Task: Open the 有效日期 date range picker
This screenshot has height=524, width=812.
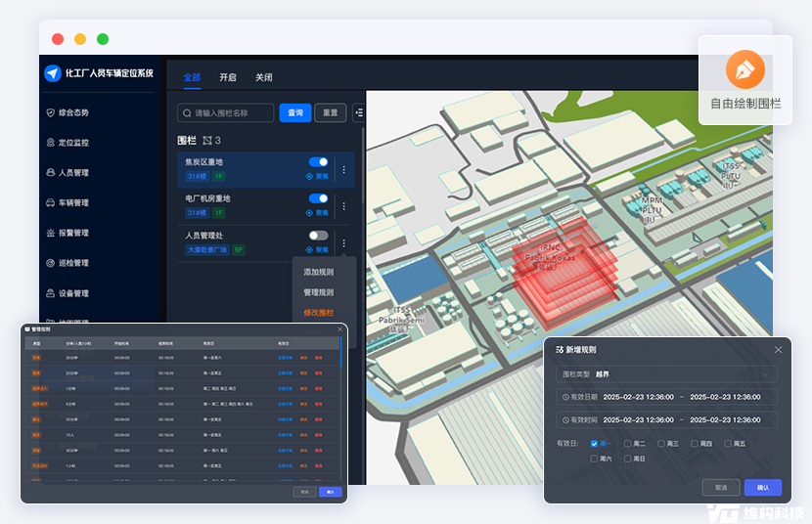Action: 665,397
